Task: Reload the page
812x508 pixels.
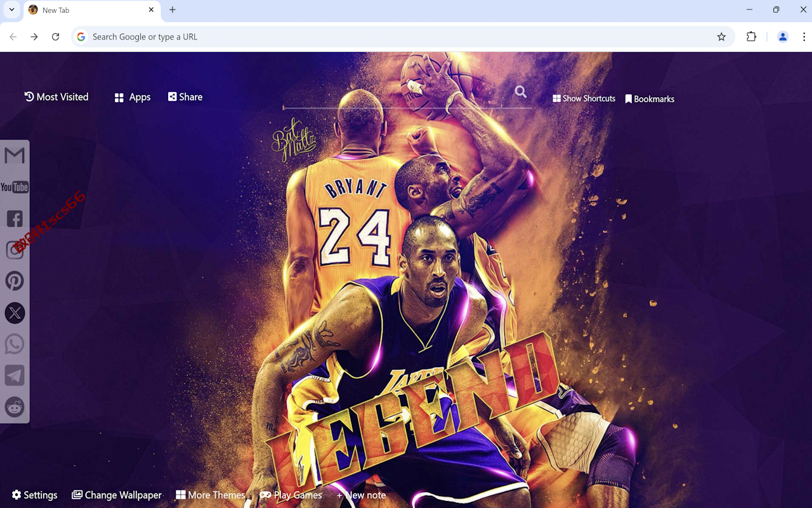Action: 55,37
